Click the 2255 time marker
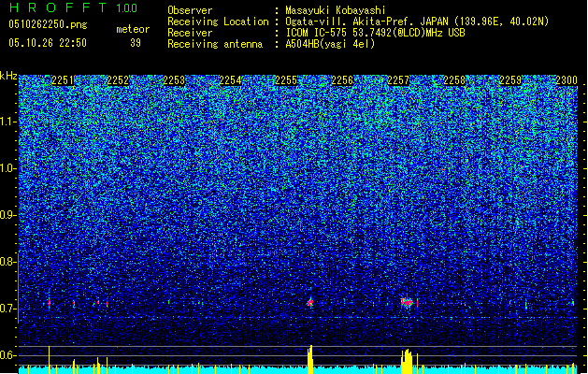This screenshot has height=374, width=588. point(286,80)
